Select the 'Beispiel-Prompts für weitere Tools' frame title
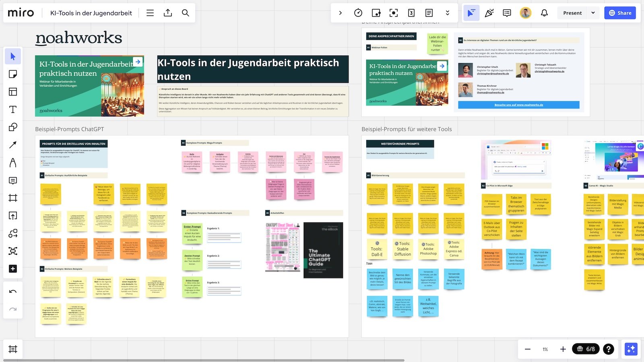 coord(407,129)
